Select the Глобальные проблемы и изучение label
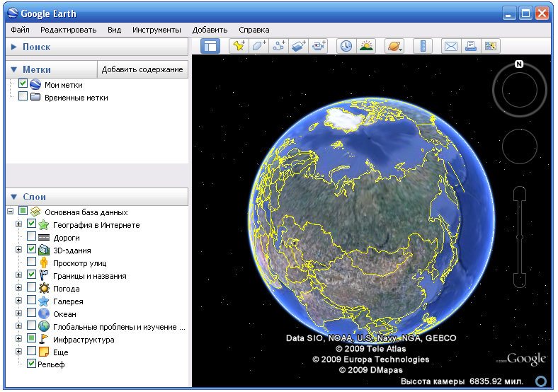The height and width of the screenshot is (392, 558). [119, 327]
